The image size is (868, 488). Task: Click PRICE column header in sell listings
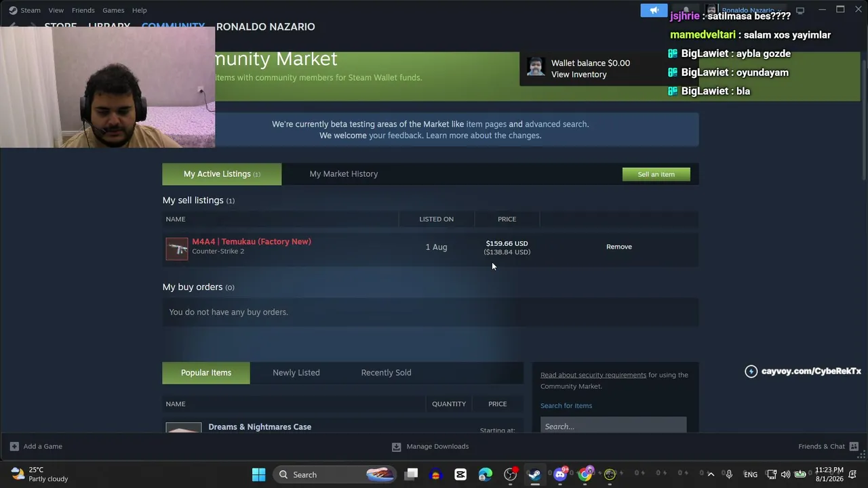[x=507, y=219]
